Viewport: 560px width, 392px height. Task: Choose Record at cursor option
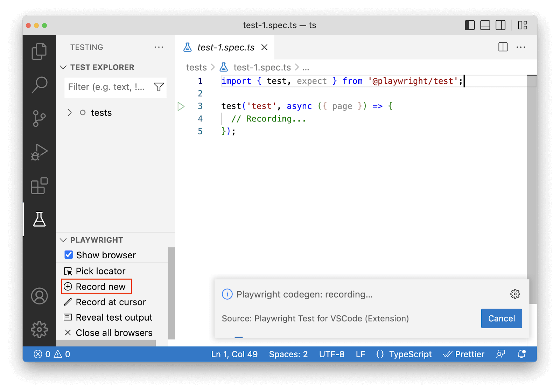[x=111, y=302]
